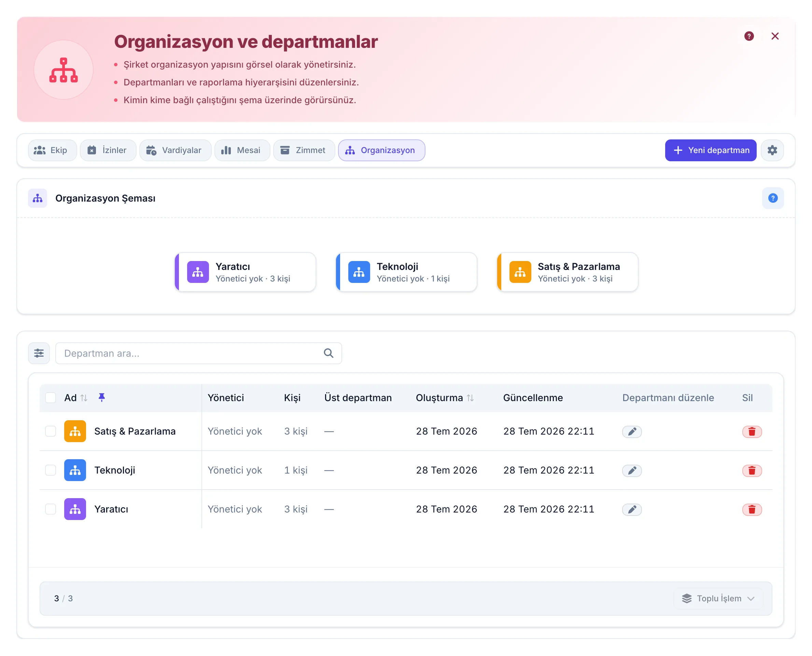Viewport: 812px width, 656px height.
Task: Click the purple icon on Yaratıcı chart card
Action: [198, 272]
